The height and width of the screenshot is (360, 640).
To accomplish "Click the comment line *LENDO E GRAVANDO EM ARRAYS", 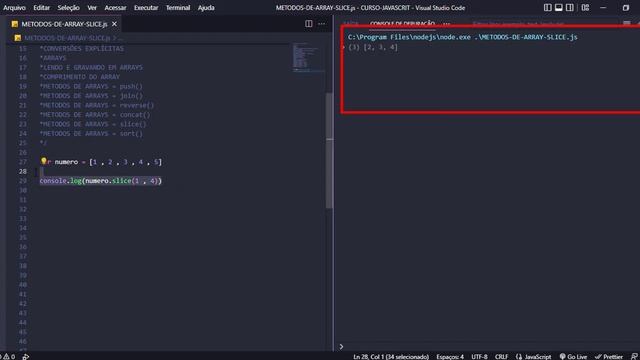I will click(91, 67).
